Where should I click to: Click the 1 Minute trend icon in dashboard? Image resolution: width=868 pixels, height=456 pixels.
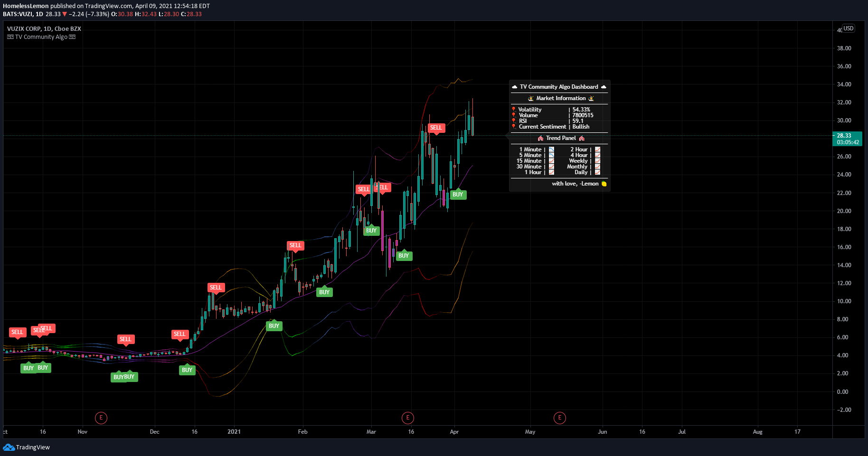[x=551, y=149]
